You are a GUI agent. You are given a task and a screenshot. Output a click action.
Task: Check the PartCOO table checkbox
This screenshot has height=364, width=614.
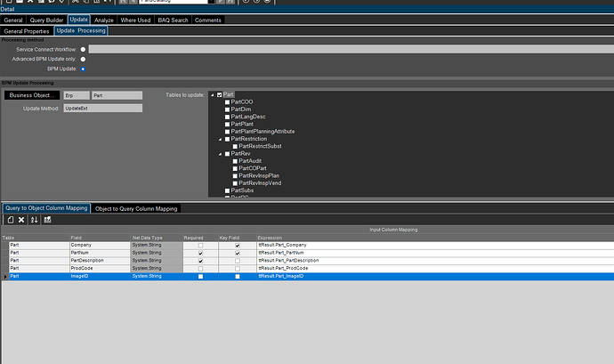coord(227,102)
